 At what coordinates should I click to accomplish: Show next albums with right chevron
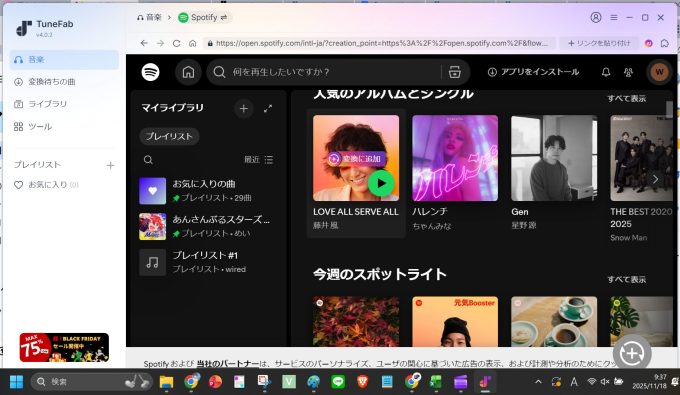[655, 179]
